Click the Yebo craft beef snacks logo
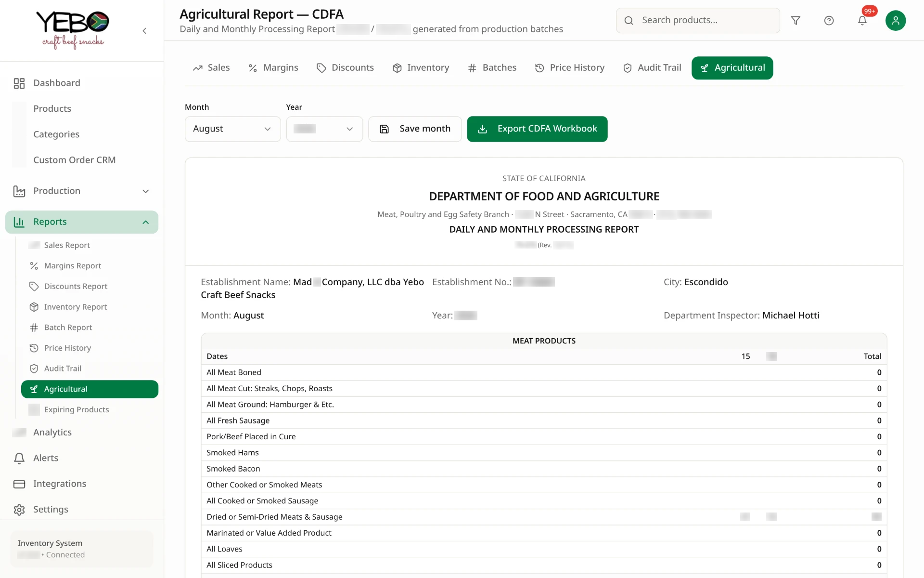Image resolution: width=924 pixels, height=578 pixels. [x=73, y=30]
